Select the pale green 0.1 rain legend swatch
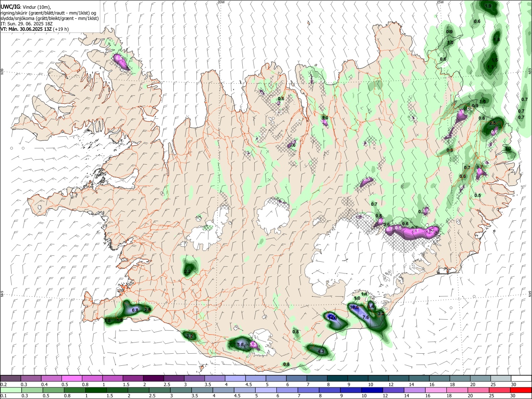Screen dimensions: 532x399 click(11, 390)
